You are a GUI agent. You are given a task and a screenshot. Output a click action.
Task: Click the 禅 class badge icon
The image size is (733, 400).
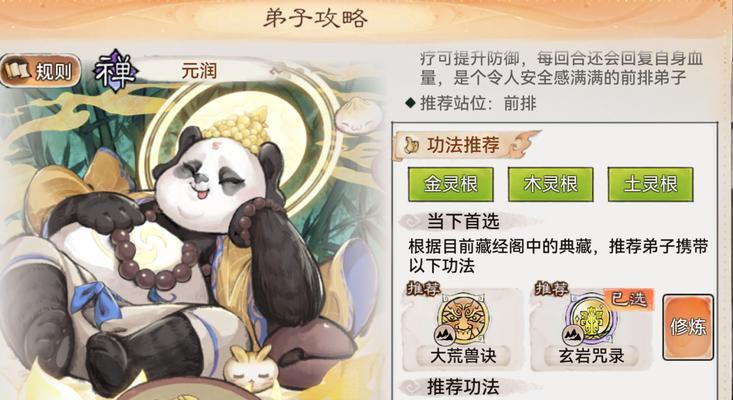[x=115, y=71]
